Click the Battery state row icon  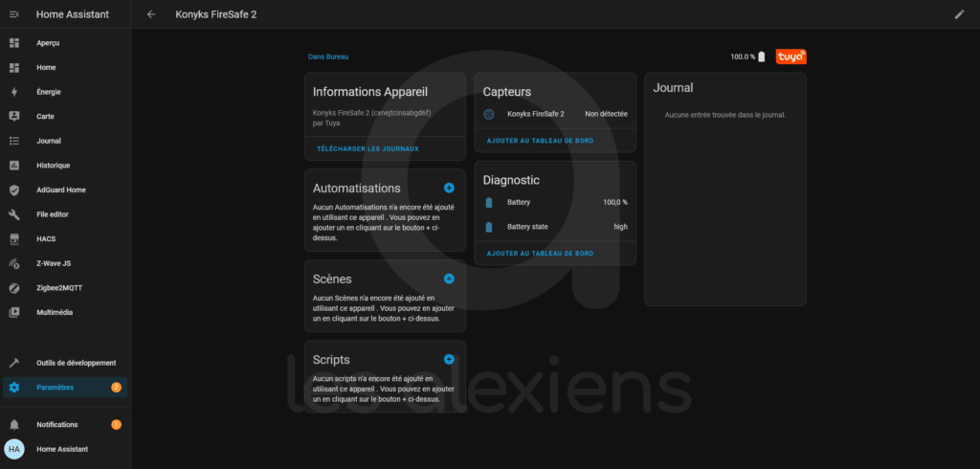click(489, 227)
